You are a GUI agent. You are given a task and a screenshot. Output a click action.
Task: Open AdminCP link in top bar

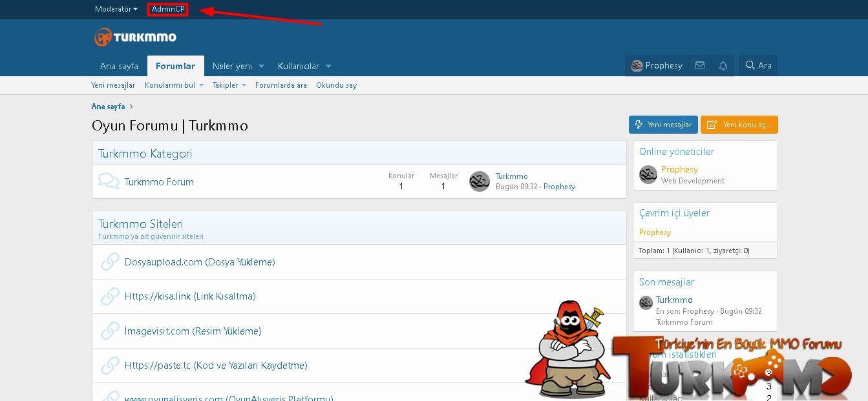[x=167, y=9]
